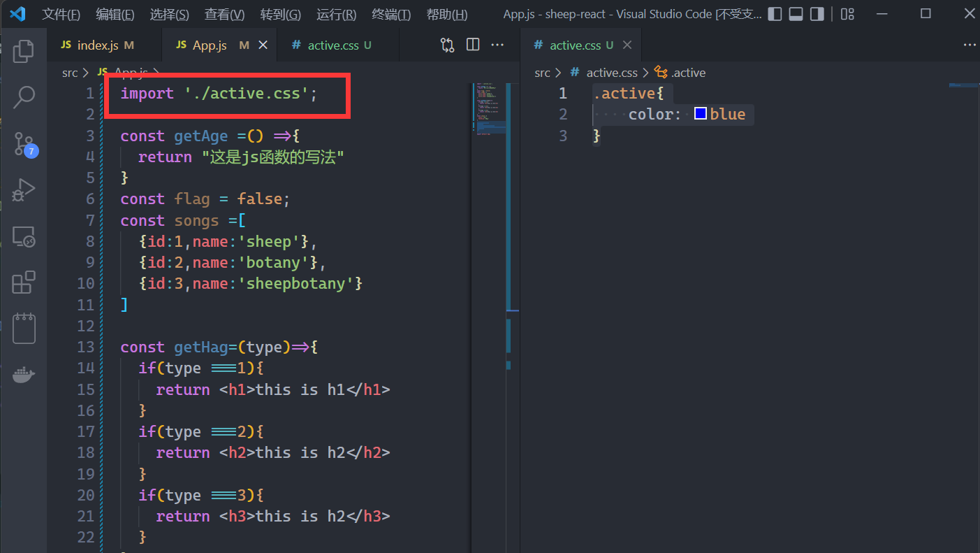
Task: Open the notepad icon in activity bar
Action: click(24, 328)
